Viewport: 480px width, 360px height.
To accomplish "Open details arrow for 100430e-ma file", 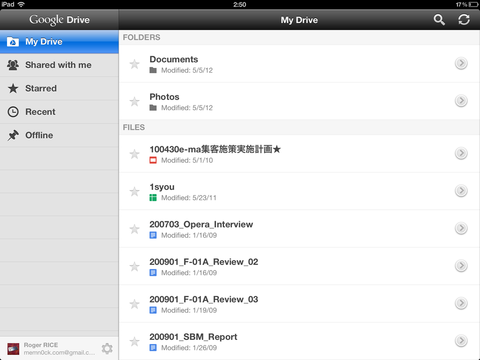I will click(461, 153).
